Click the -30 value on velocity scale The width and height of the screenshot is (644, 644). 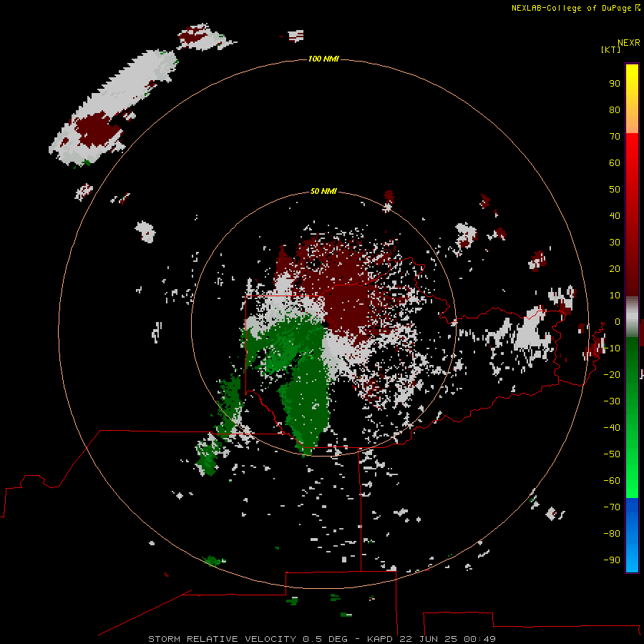click(x=612, y=401)
